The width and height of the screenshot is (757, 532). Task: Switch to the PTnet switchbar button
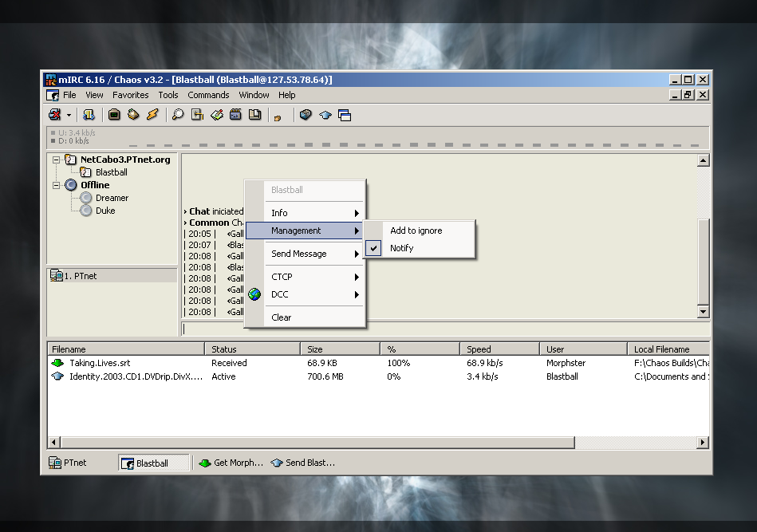(68, 463)
